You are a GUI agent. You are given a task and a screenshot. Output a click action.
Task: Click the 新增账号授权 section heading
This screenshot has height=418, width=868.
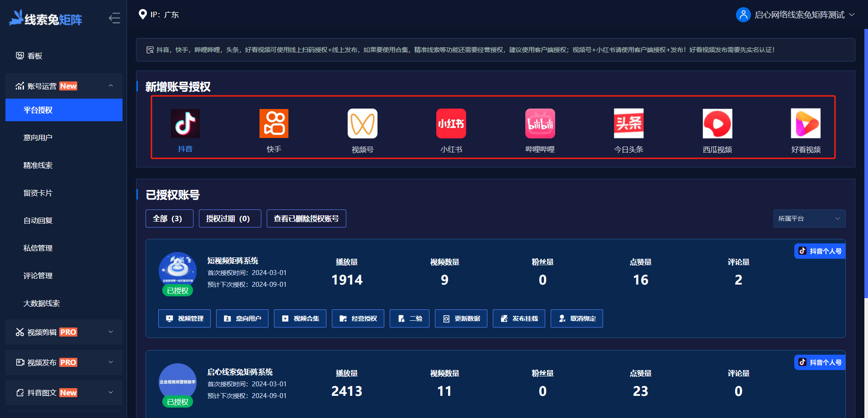pos(178,87)
